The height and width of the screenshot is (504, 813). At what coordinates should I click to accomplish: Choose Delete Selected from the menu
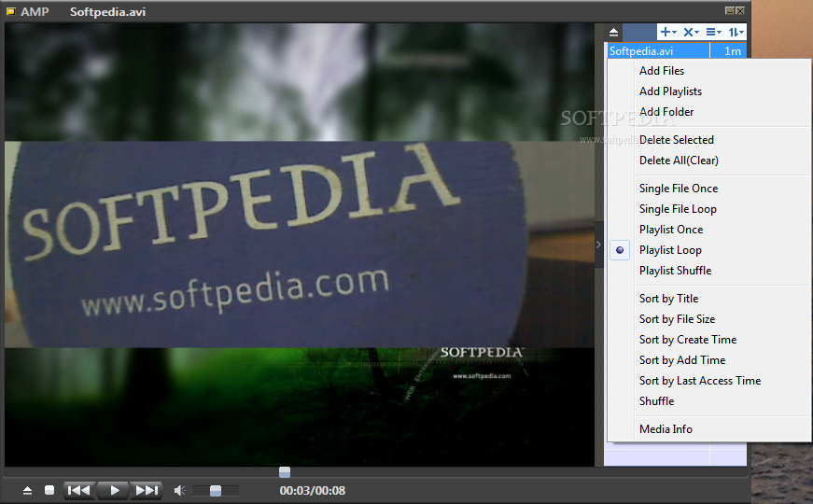pyautogui.click(x=677, y=140)
